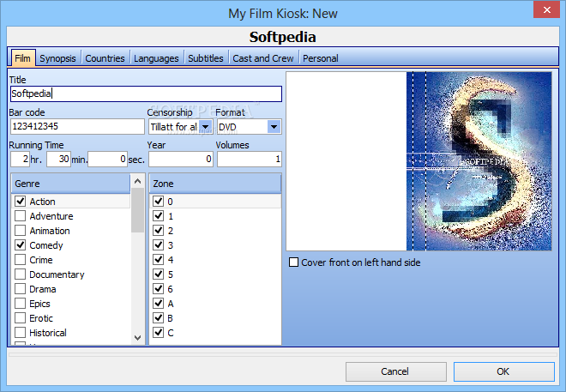Uncheck Zone B
566x392 pixels.
(159, 318)
